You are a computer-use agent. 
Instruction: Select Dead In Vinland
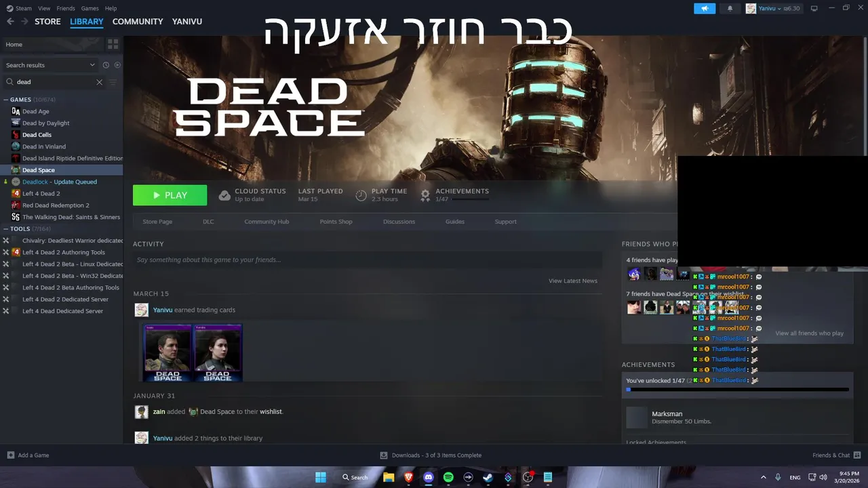(x=43, y=146)
